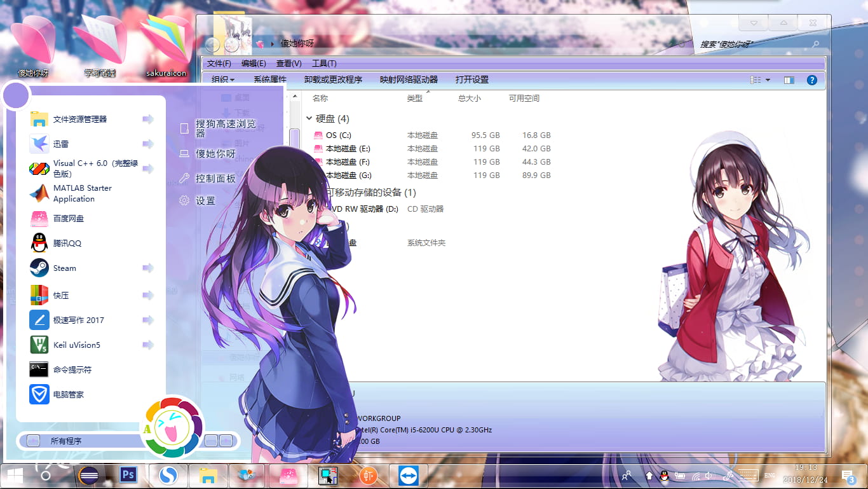Open the 组织 dropdown menu
Viewport: 868px width, 489px height.
click(219, 79)
